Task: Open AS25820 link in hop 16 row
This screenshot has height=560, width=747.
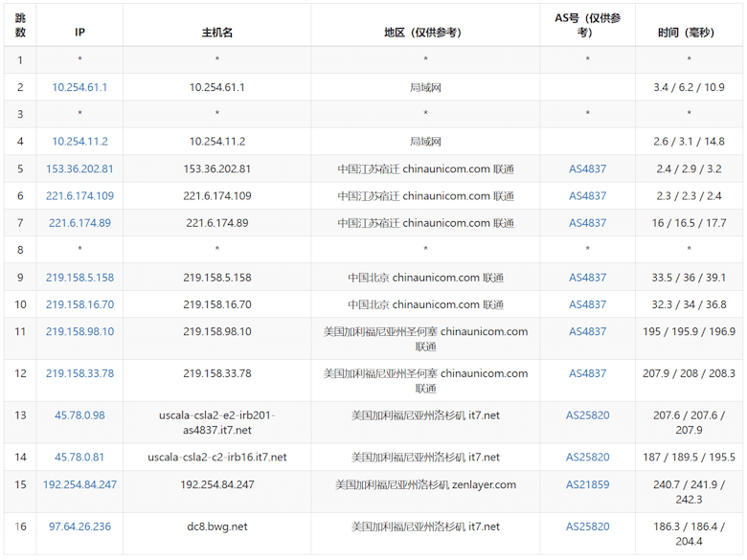Action: (587, 526)
